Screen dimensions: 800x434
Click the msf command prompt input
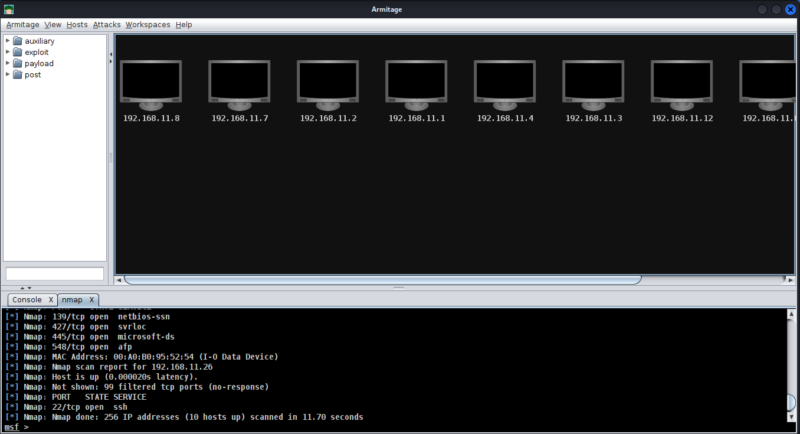click(x=400, y=427)
